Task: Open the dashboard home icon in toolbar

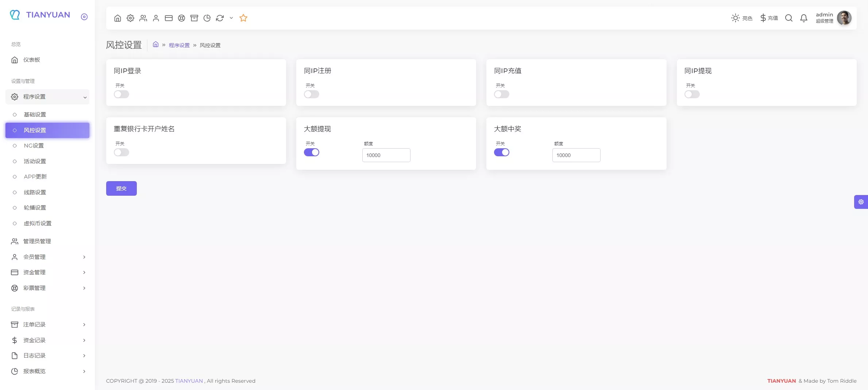Action: [117, 18]
